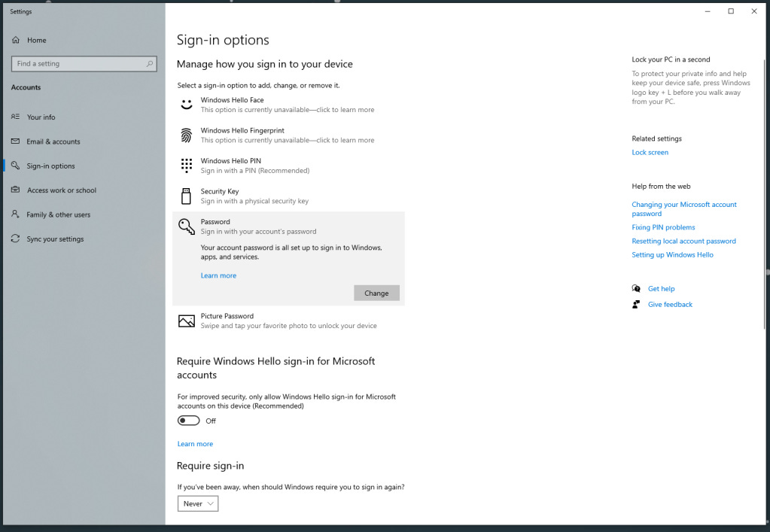
Task: Open the Require sign-in Never dropdown
Action: (x=198, y=503)
